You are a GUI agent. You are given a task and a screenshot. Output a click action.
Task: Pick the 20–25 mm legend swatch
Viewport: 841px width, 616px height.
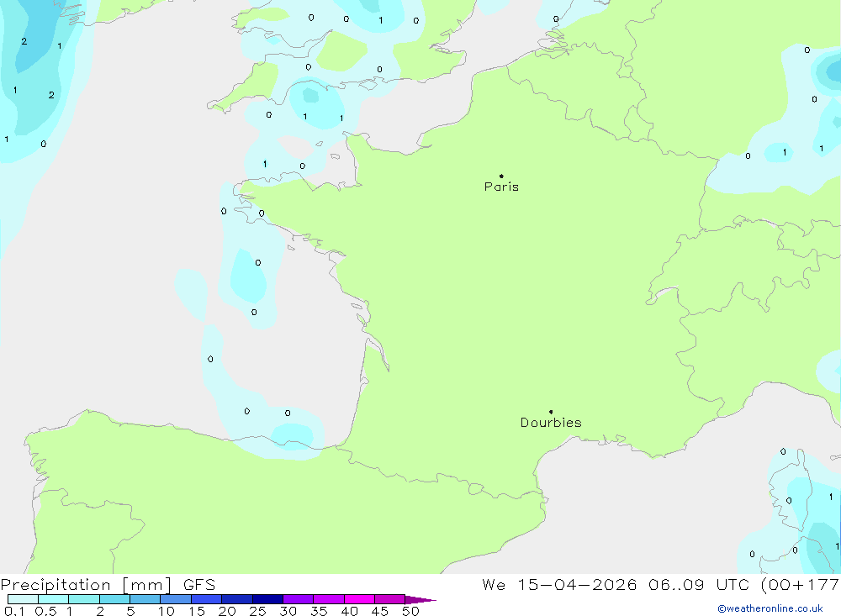(237, 599)
